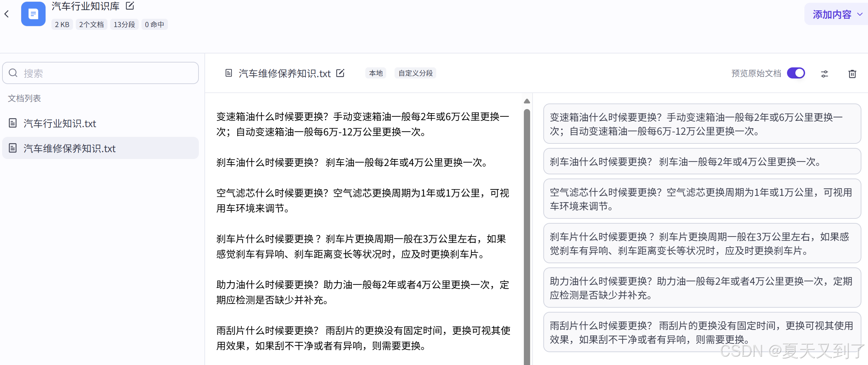Open 汽车行业知识.txt in the document list
The image size is (868, 365).
pos(100,123)
